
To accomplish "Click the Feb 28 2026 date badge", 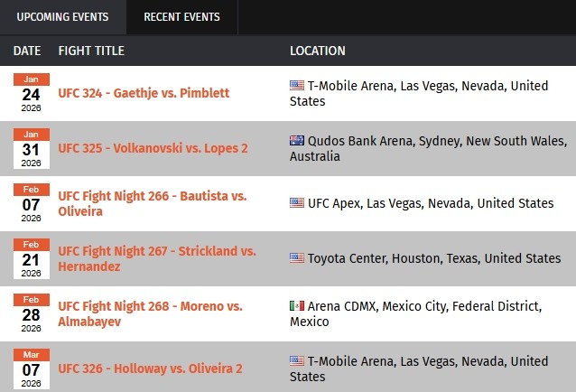I will pyautogui.click(x=31, y=313).
